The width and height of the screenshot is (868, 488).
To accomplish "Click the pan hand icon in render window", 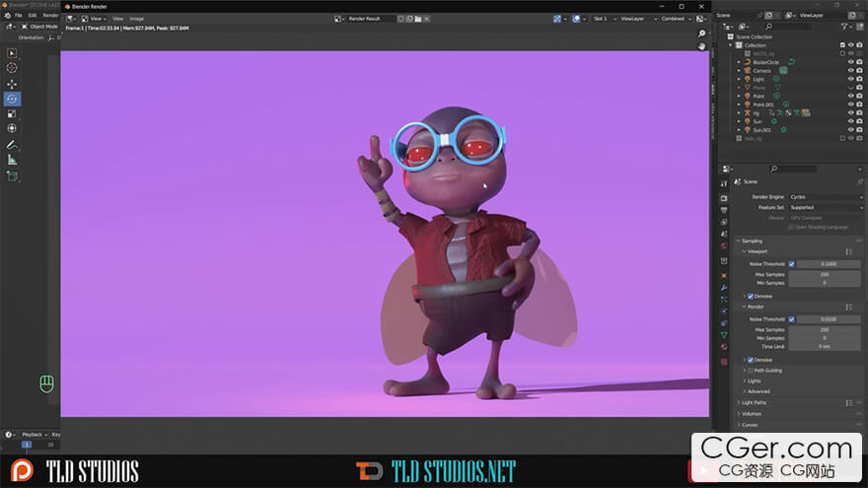I will pyautogui.click(x=702, y=46).
